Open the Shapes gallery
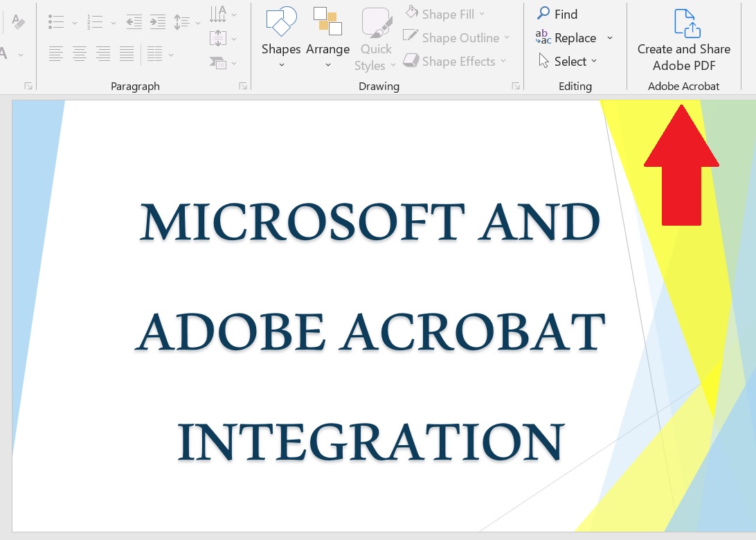 click(281, 37)
